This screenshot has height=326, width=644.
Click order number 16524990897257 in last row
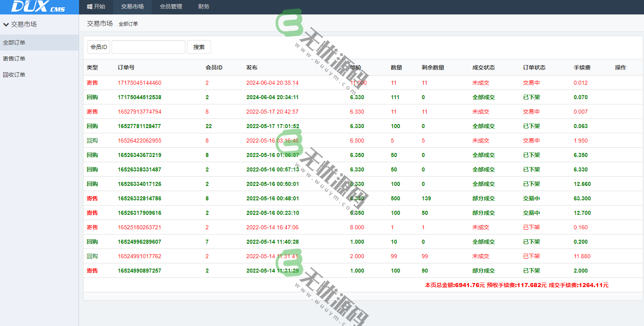[139, 271]
